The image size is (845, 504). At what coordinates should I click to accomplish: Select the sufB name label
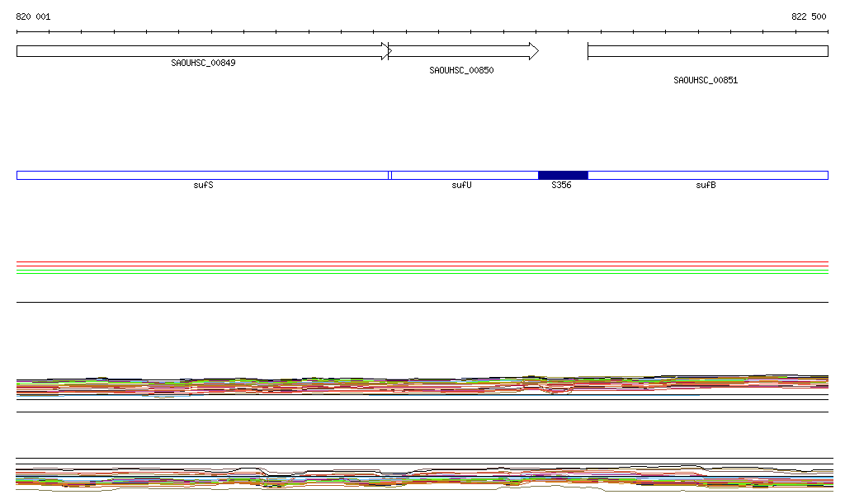[706, 186]
